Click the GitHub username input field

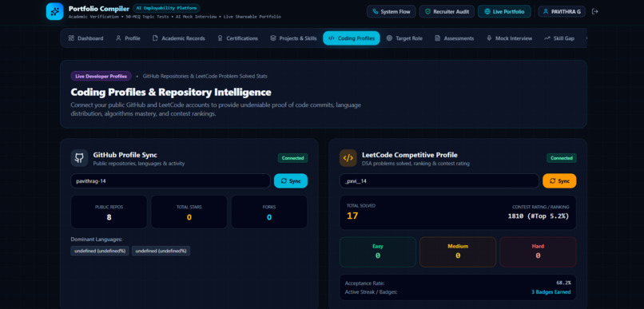[170, 181]
